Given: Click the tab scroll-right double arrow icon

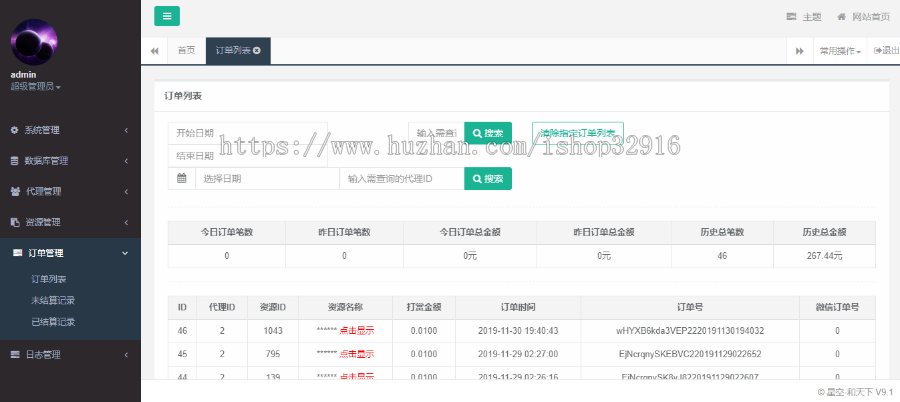Looking at the screenshot, I should (x=799, y=50).
